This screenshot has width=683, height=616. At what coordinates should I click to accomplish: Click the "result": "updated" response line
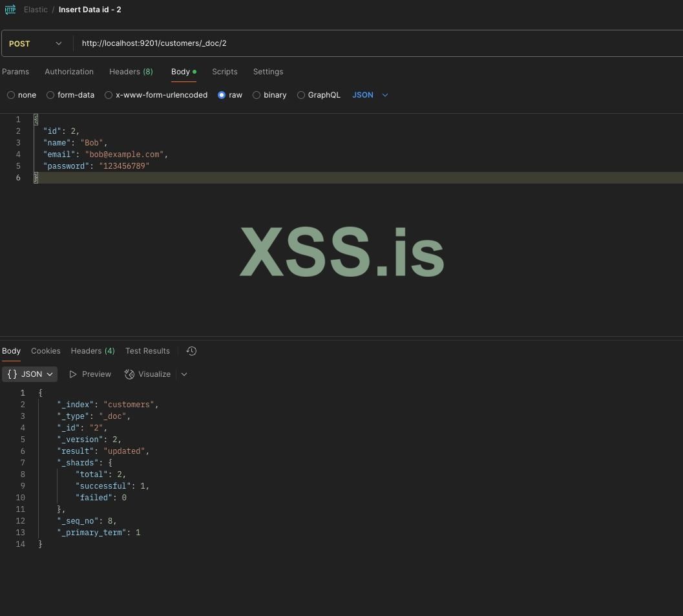[103, 451]
